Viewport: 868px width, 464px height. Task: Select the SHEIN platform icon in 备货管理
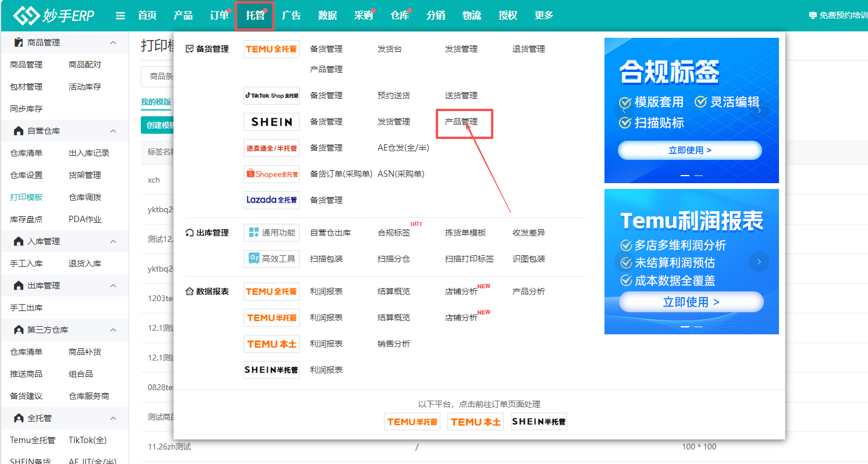[x=271, y=122]
